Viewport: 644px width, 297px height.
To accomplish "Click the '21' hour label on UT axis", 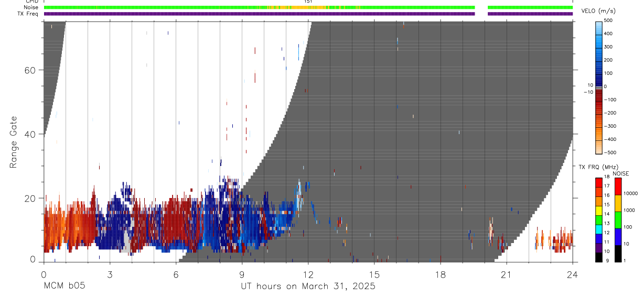I will tap(507, 274).
